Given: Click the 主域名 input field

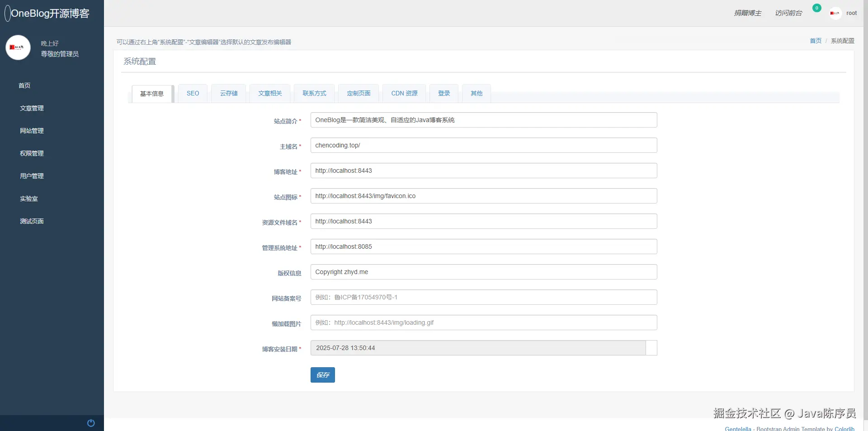Looking at the screenshot, I should point(484,145).
